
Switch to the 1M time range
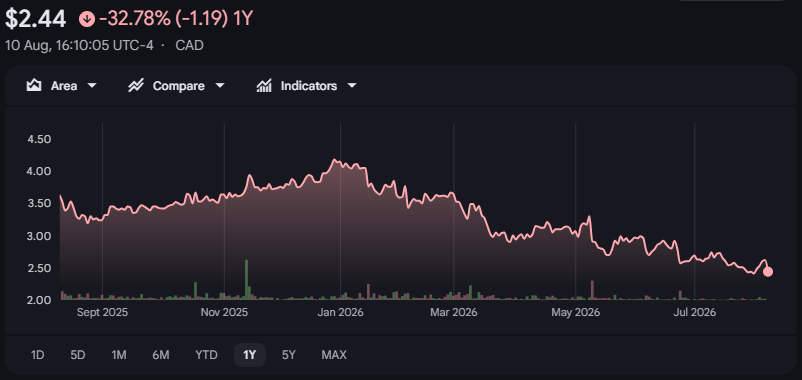[119, 354]
